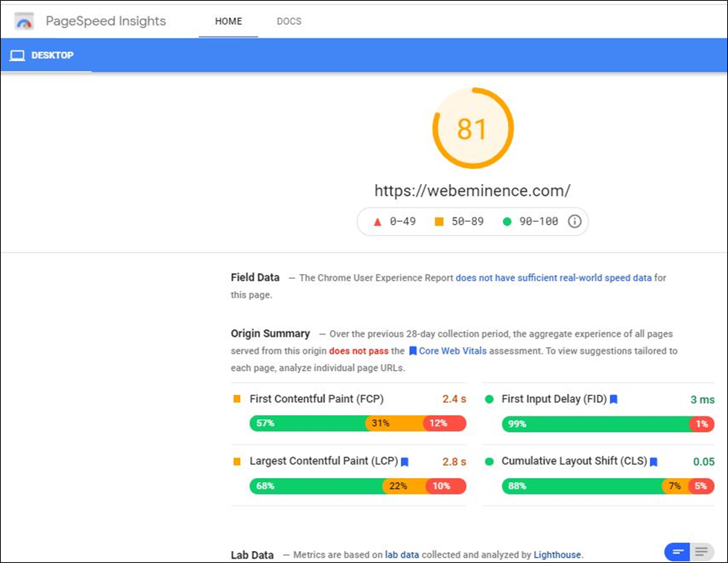Open 'does not have sufficient real-world speed data' link
Screen dimensions: 728x563
tap(554, 278)
